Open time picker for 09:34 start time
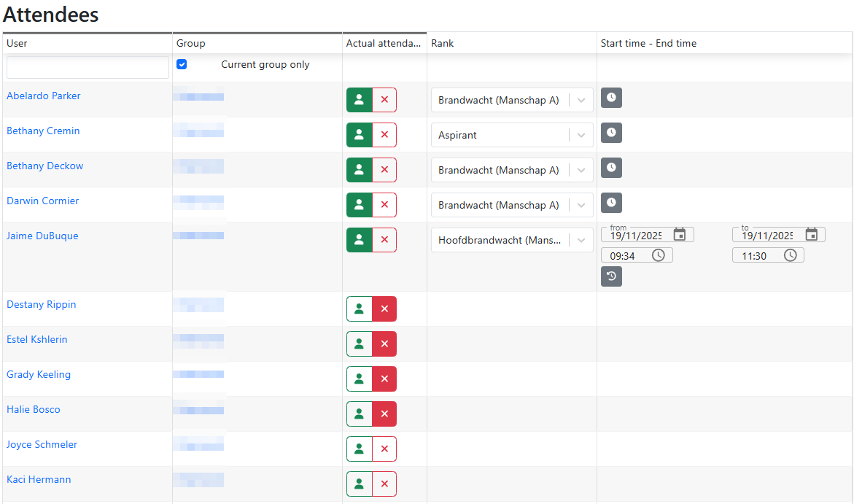 (658, 255)
